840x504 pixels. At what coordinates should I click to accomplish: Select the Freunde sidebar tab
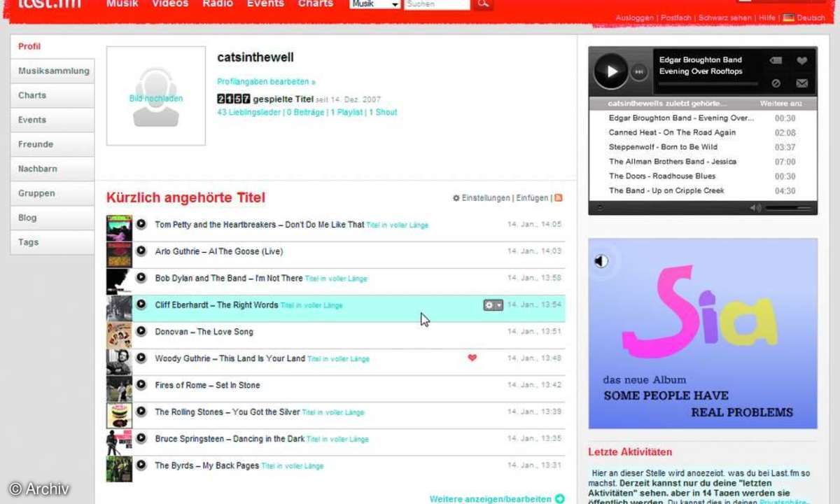tap(52, 144)
